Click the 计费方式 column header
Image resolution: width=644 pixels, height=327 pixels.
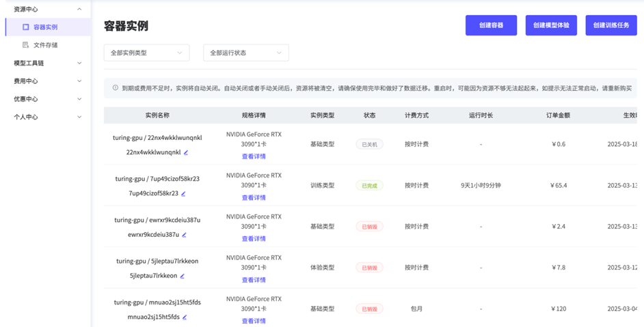417,115
